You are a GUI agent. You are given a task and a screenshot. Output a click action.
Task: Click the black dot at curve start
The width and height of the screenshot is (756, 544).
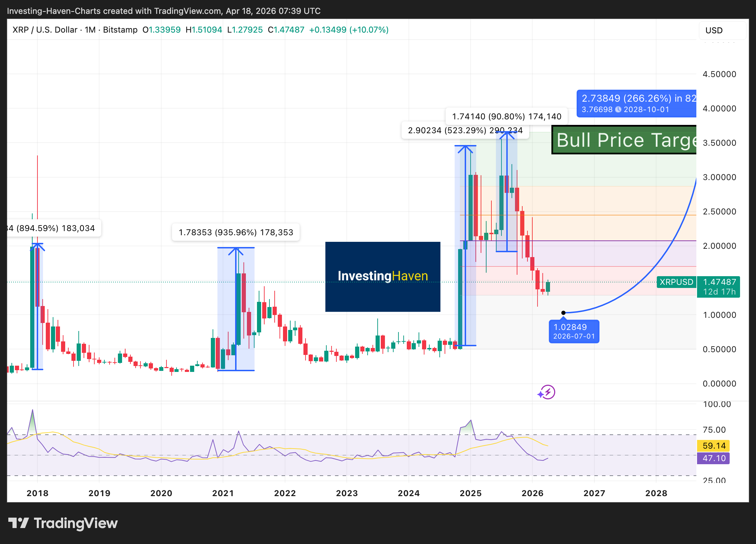coord(564,313)
